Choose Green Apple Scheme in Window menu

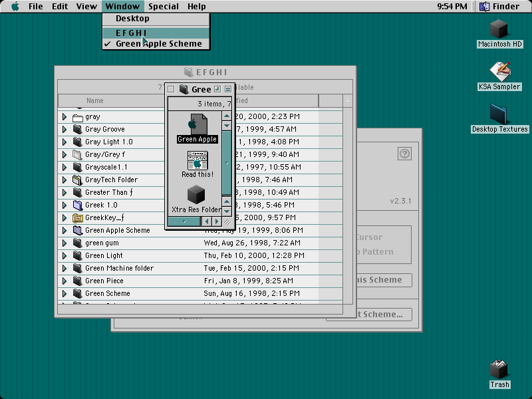(156, 44)
